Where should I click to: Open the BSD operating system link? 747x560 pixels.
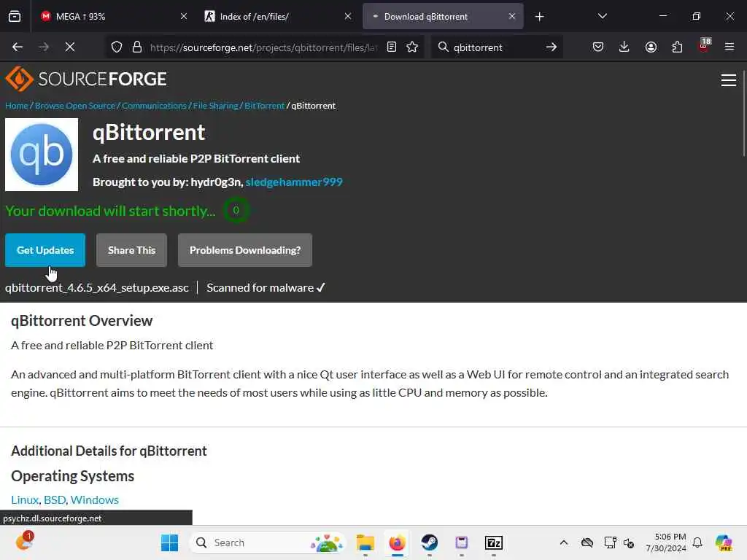pos(55,499)
